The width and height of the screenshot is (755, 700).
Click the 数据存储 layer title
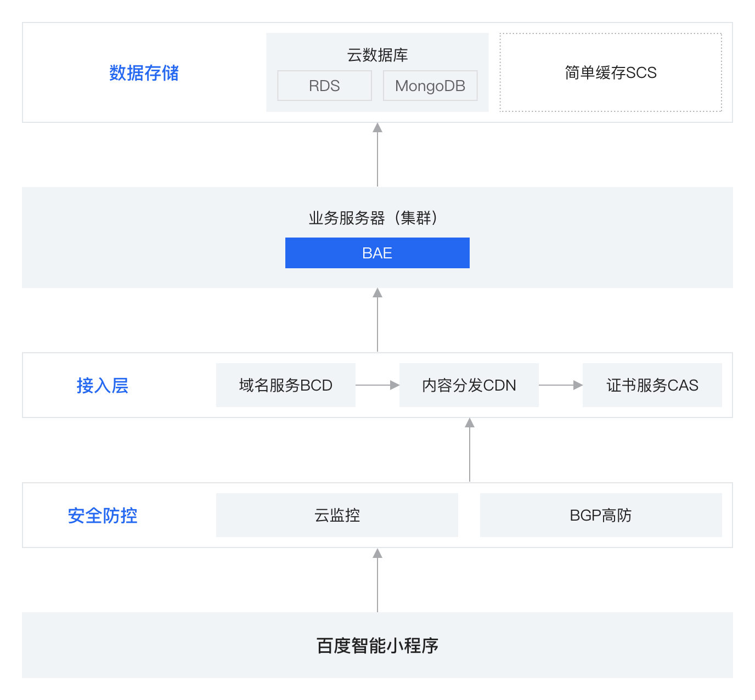point(144,72)
